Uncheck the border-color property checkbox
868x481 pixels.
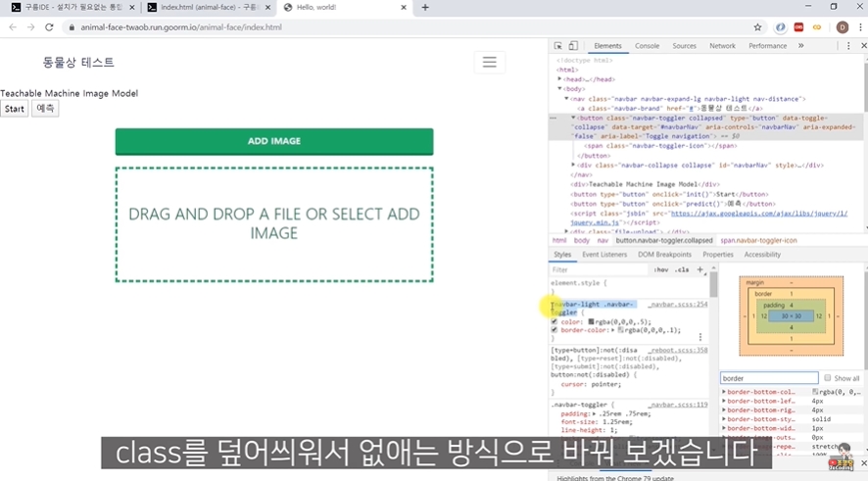(555, 330)
